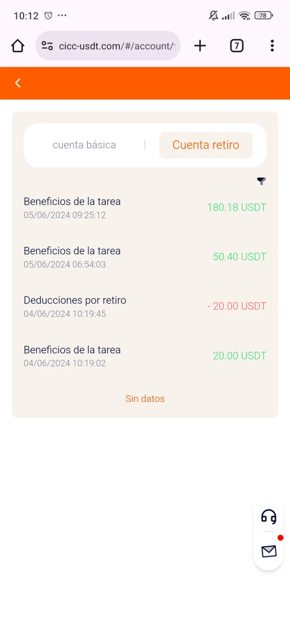Open the 180.18 USDT task benefit entry
290x644 pixels.
point(145,208)
